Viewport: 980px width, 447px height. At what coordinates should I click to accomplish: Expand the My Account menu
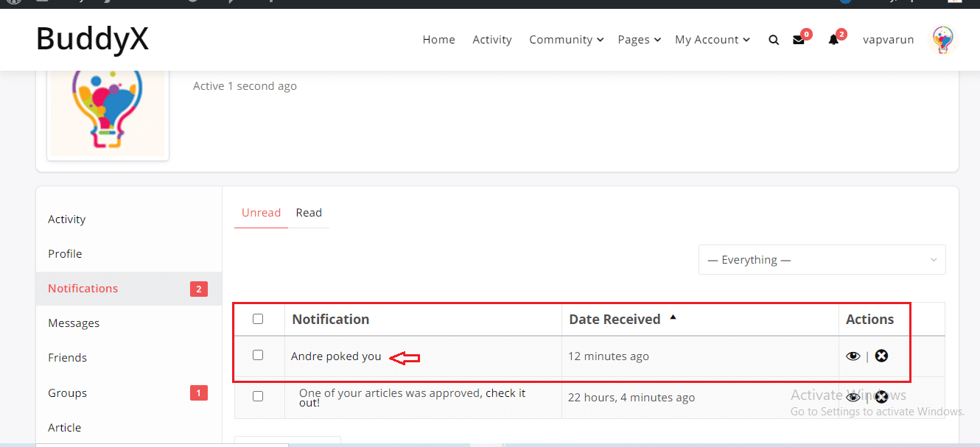click(712, 40)
